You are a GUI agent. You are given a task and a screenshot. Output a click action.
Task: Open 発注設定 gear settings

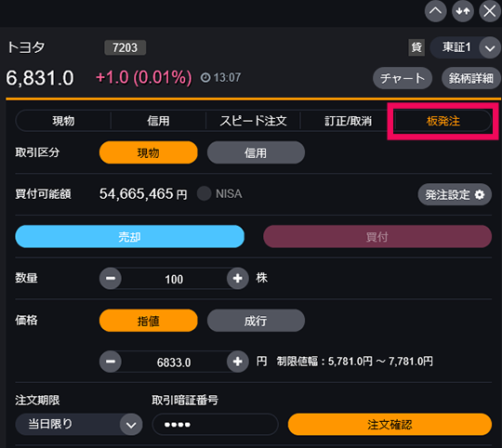[455, 194]
